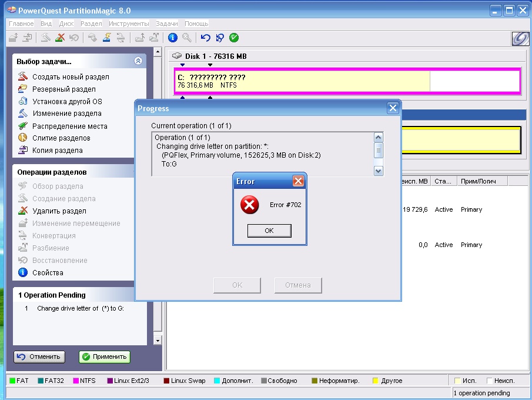Viewport: 532px width, 400px height.
Task: Click the red error icon in Error dialog
Action: coord(249,205)
